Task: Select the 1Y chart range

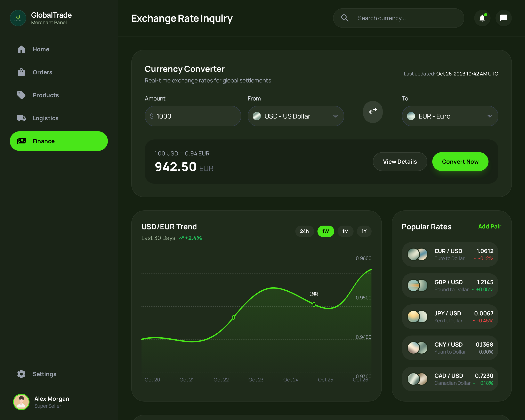Action: coord(364,231)
